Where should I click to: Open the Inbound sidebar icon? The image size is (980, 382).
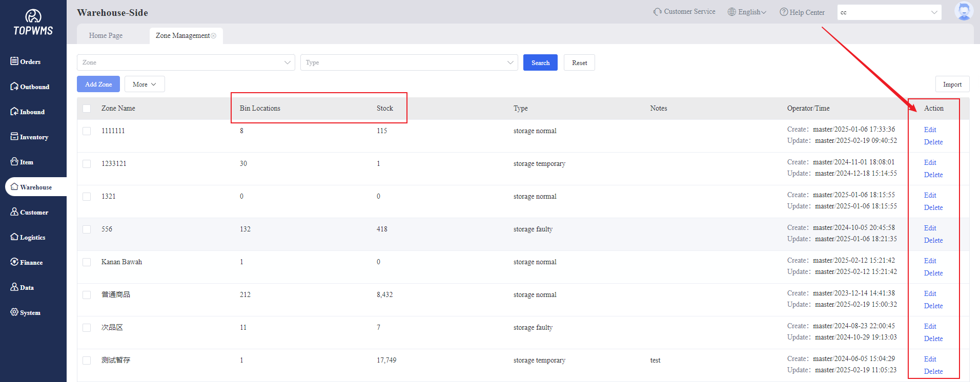pyautogui.click(x=14, y=112)
